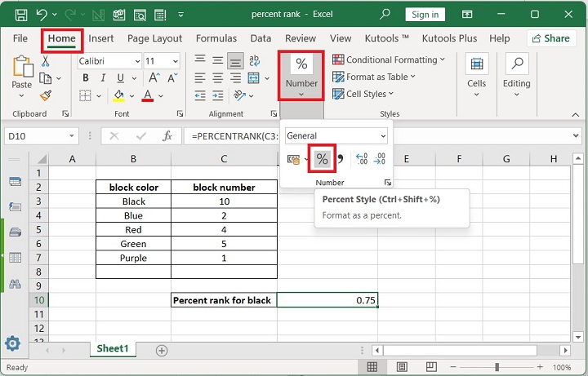Screen dimensions: 588x376
Task: Click the Sign in button
Action: coord(425,15)
